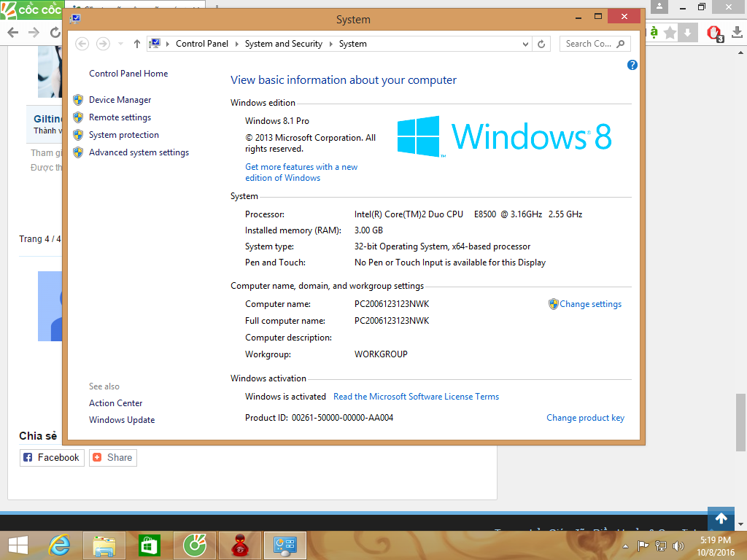
Task: Click the System window Back arrow
Action: tap(82, 44)
